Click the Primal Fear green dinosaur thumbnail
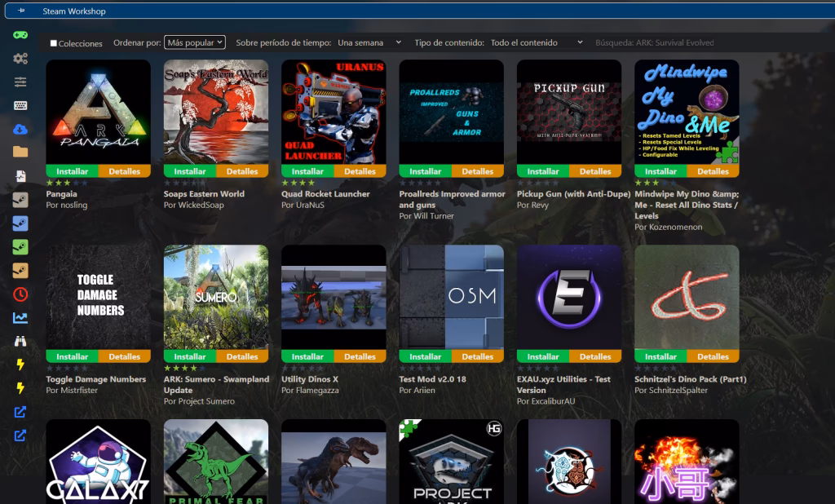Screen dimensions: 835x504 click(x=216, y=462)
